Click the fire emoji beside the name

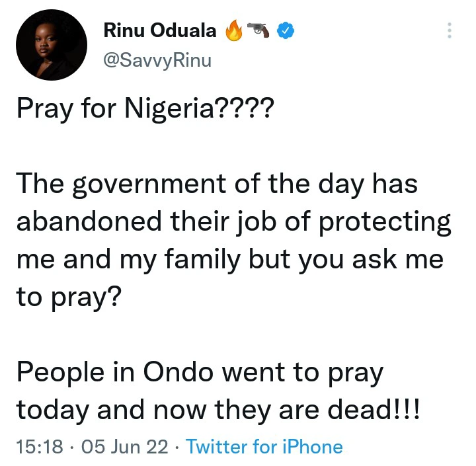(x=234, y=30)
